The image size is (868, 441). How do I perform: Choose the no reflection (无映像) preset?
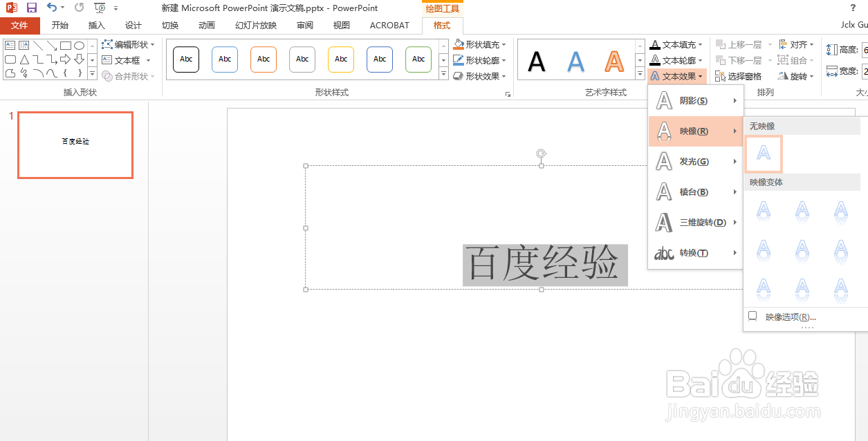[x=764, y=153]
